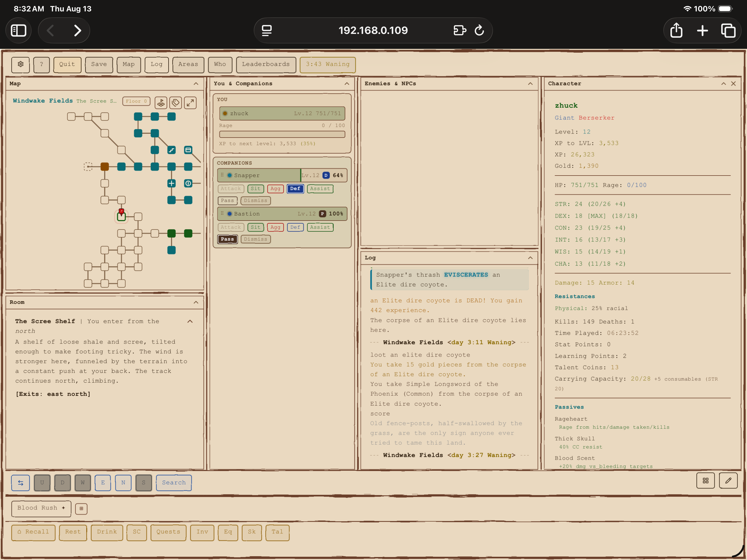Viewport: 747px width, 560px height.
Task: Collapse the Map panel
Action: pos(196,84)
